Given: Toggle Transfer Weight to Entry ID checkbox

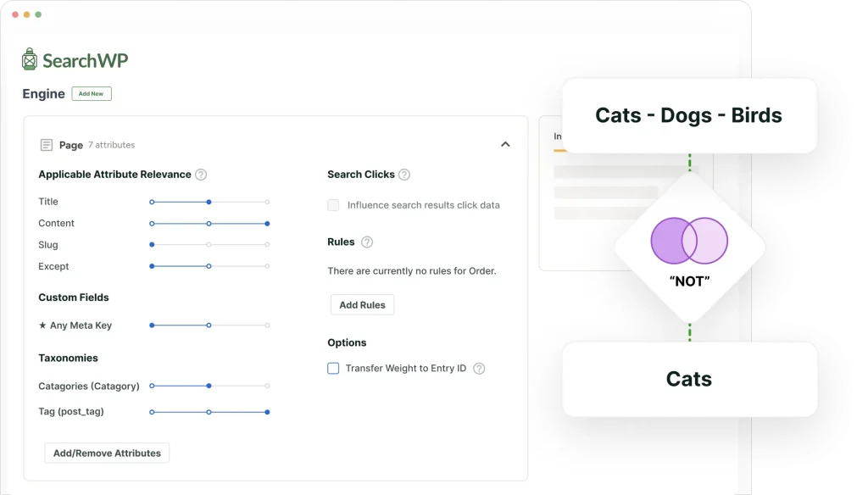Looking at the screenshot, I should pos(333,368).
